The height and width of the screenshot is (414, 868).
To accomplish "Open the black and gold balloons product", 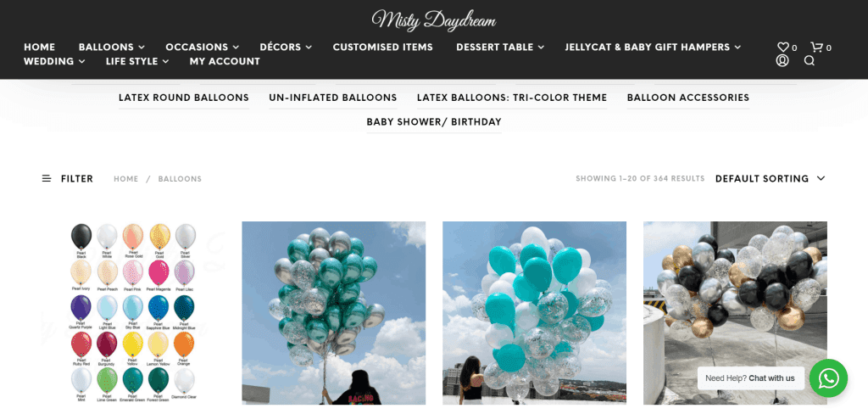I will [735, 312].
